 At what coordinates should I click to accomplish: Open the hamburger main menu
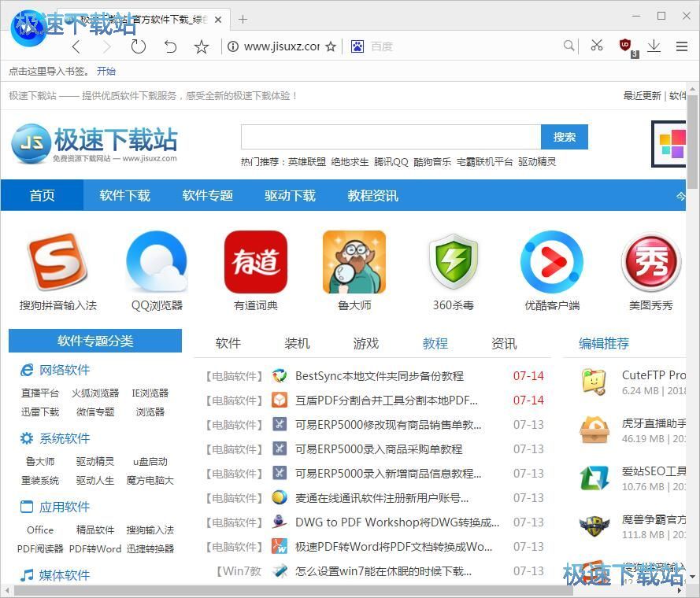click(x=682, y=46)
